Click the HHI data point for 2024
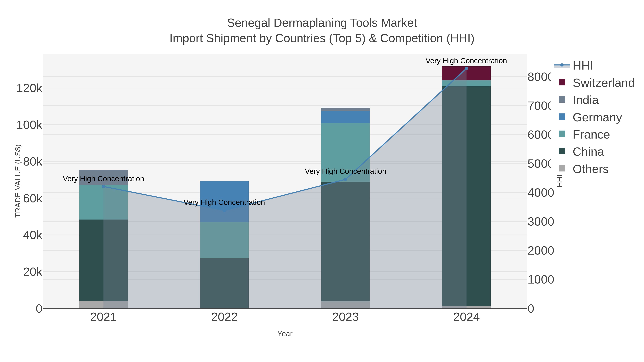644x362 pixels. 467,68
